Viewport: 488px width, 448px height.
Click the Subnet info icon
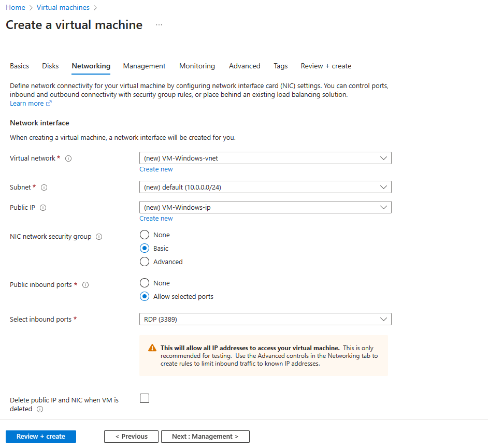44,187
